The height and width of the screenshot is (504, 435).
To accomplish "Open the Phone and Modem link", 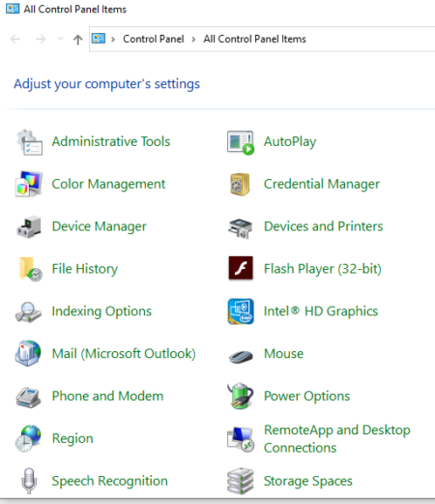I will (108, 396).
